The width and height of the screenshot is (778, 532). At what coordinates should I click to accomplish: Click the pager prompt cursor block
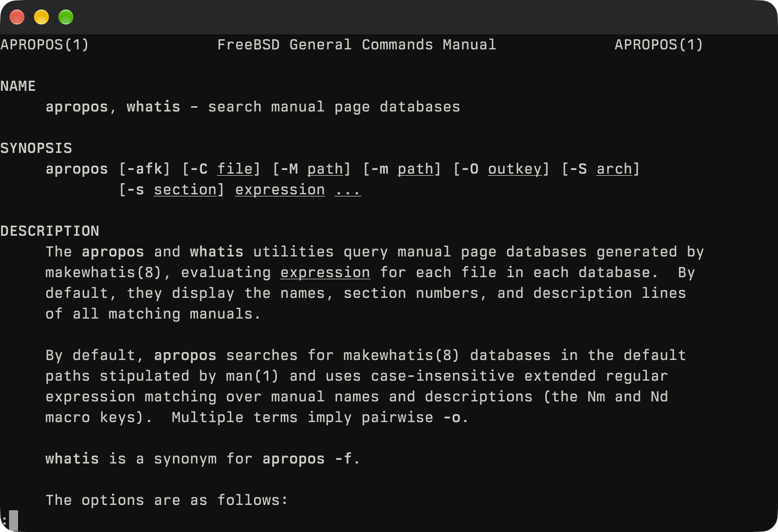point(14,520)
